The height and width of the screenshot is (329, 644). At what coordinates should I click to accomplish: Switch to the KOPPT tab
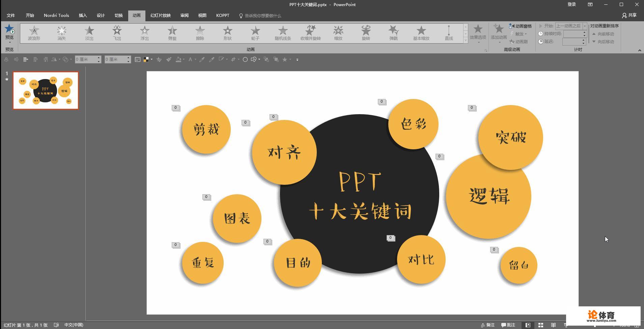click(223, 16)
